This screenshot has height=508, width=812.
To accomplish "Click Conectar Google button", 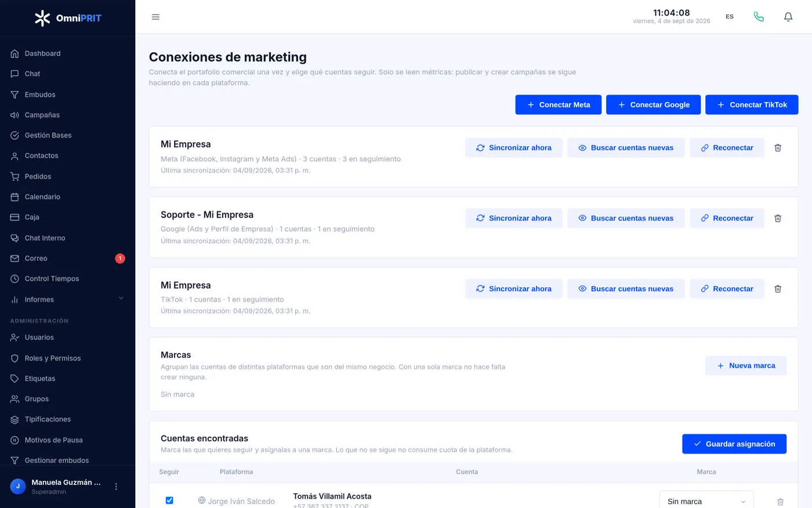I will (653, 105).
